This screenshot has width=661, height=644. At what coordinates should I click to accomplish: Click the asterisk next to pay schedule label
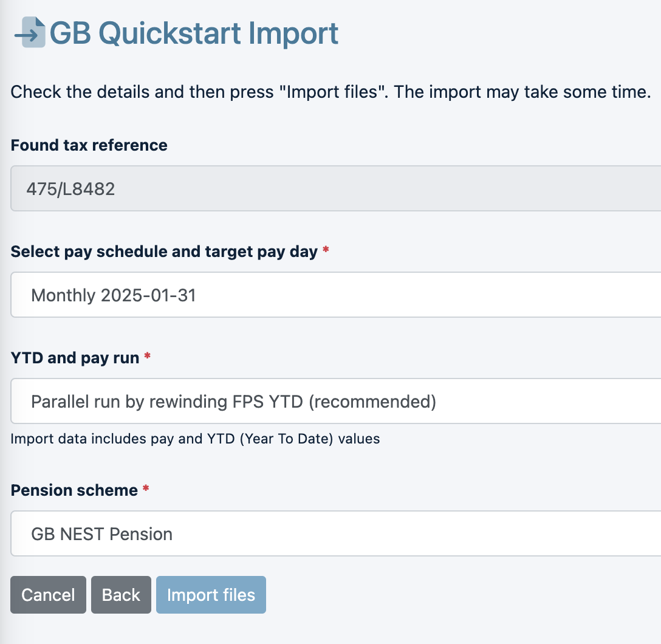pos(326,251)
